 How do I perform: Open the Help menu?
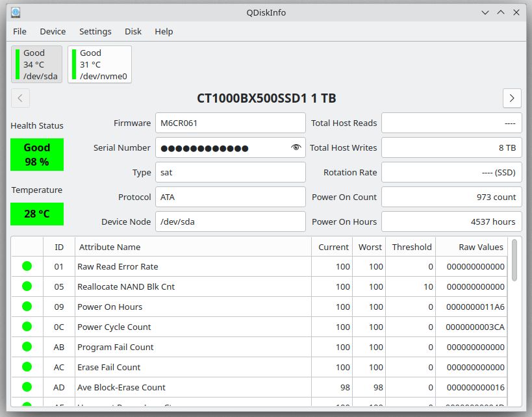pos(164,31)
